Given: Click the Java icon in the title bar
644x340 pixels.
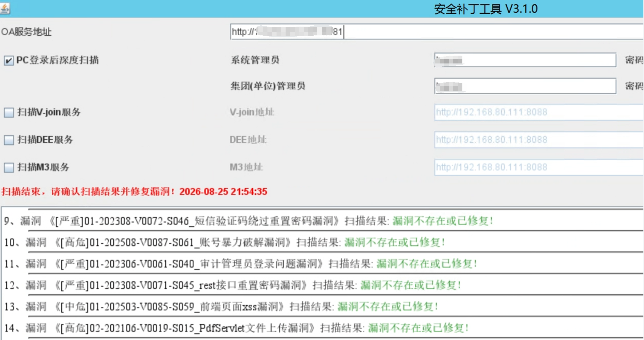Looking at the screenshot, I should [x=5, y=8].
